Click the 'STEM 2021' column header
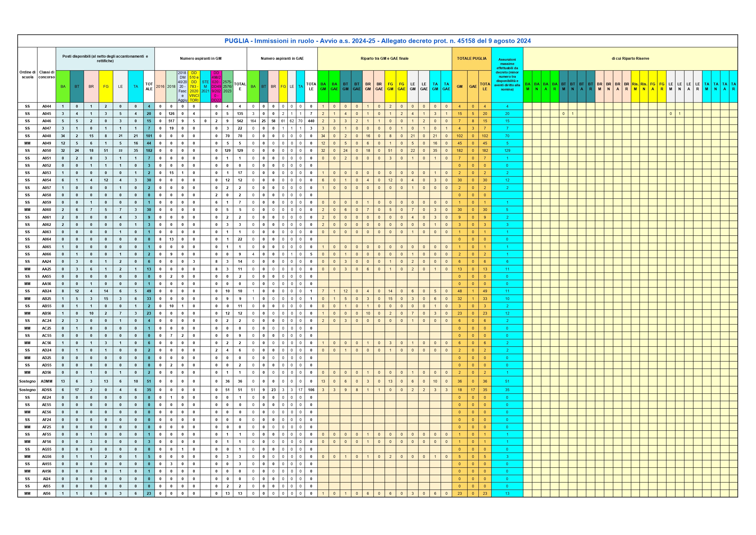The width and height of the screenshot is (756, 535). pos(205,86)
